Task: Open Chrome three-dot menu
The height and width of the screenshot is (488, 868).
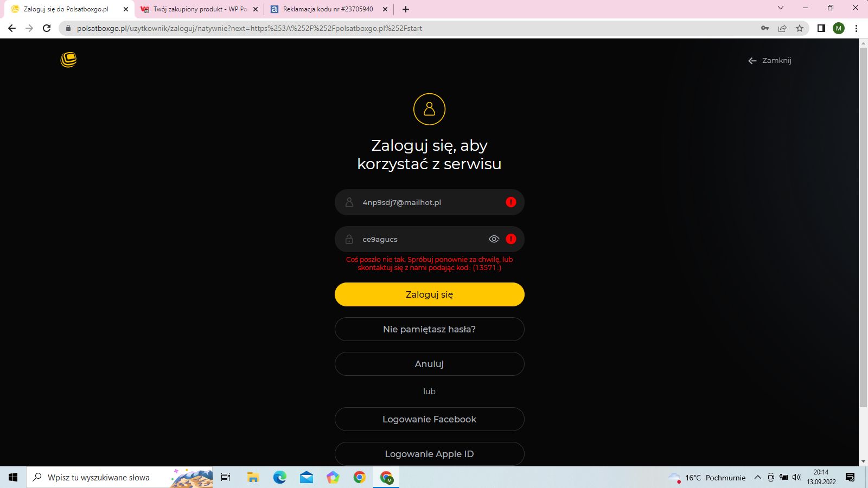Action: (856, 28)
